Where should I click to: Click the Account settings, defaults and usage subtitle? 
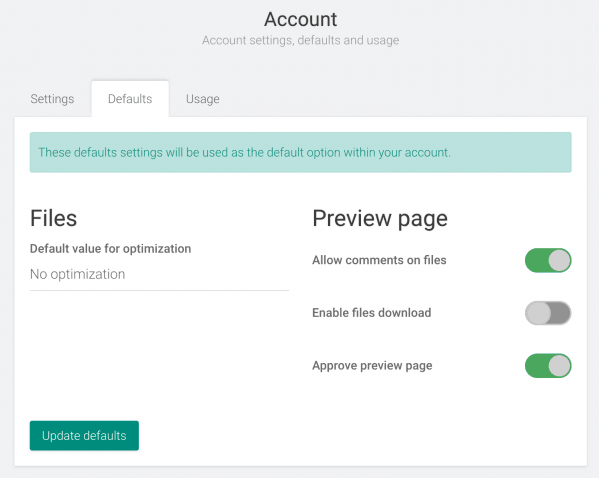[x=301, y=40]
